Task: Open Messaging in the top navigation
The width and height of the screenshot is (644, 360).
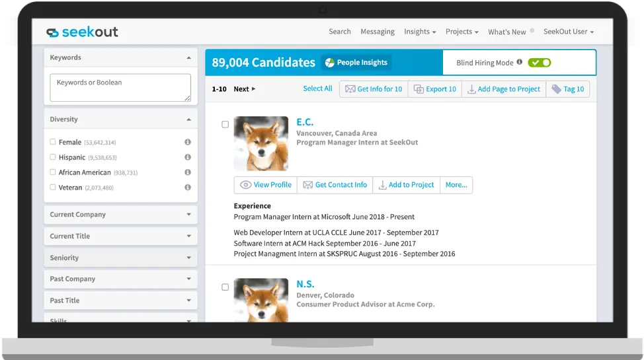Action: [x=378, y=32]
